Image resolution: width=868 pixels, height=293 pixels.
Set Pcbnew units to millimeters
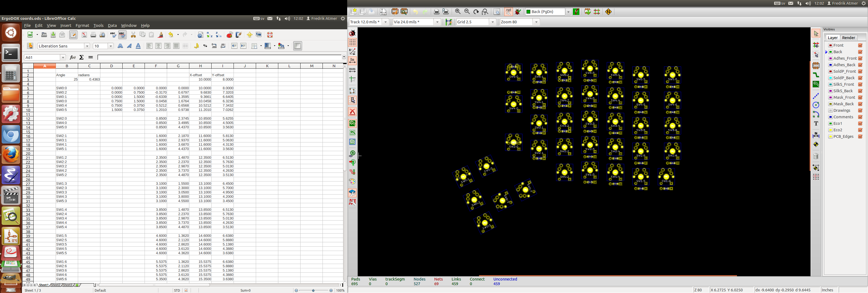coord(352,70)
